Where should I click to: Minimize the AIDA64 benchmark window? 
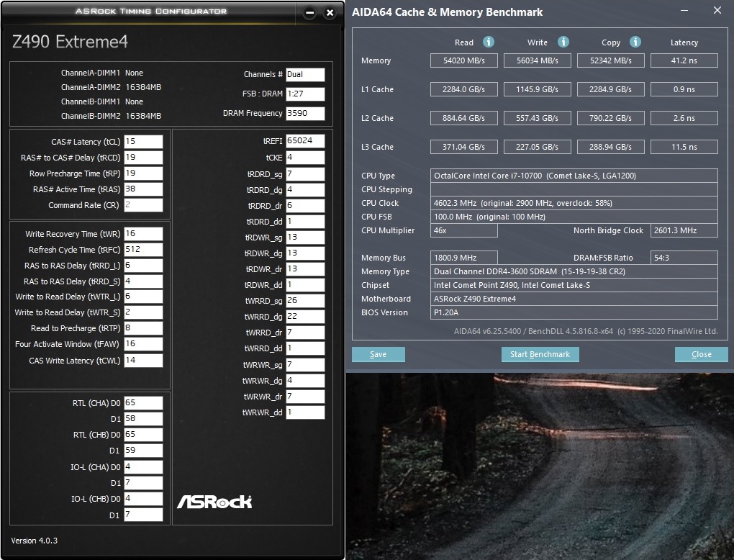point(684,10)
